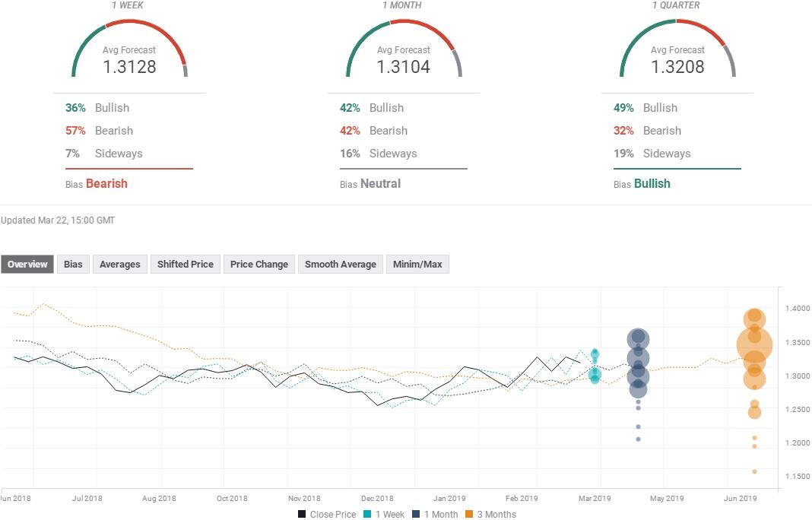Viewport: 812px width, 520px height.
Task: Switch to the Price Change tab
Action: 259,265
